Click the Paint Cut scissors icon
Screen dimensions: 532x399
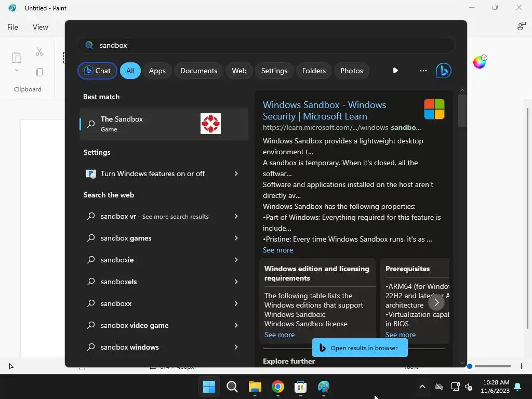point(39,51)
